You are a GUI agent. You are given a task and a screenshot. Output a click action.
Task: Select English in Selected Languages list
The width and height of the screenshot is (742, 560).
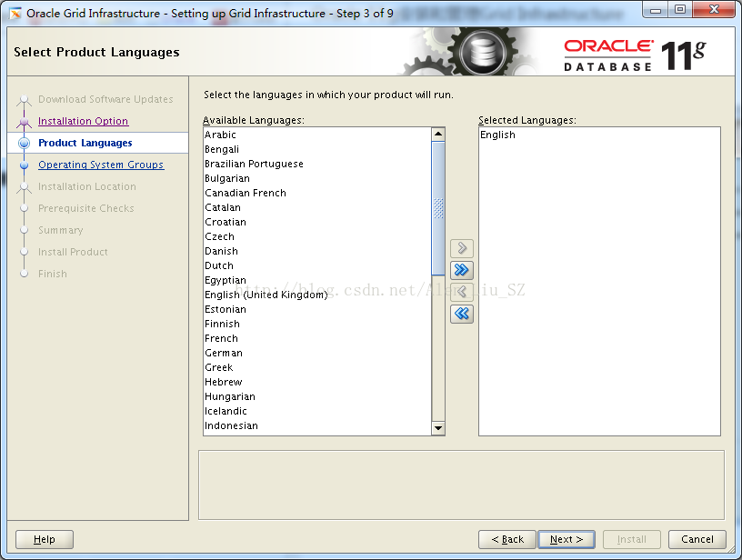[x=599, y=135]
